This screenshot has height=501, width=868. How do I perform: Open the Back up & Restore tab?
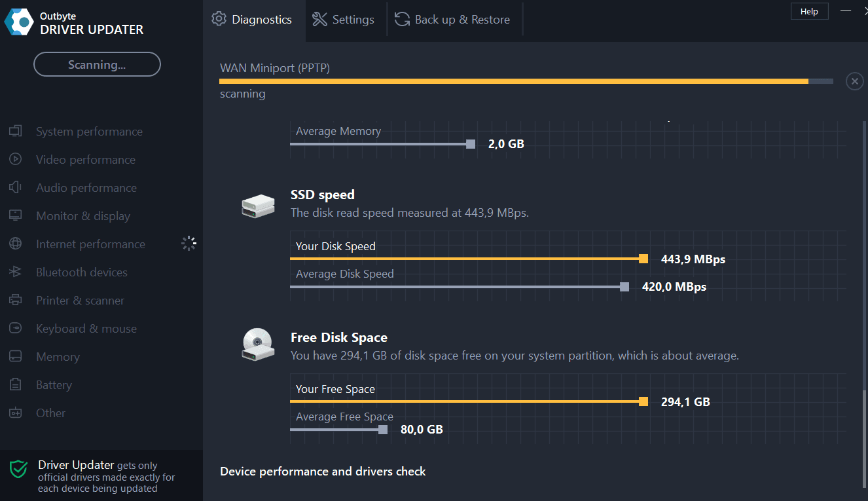[452, 20]
